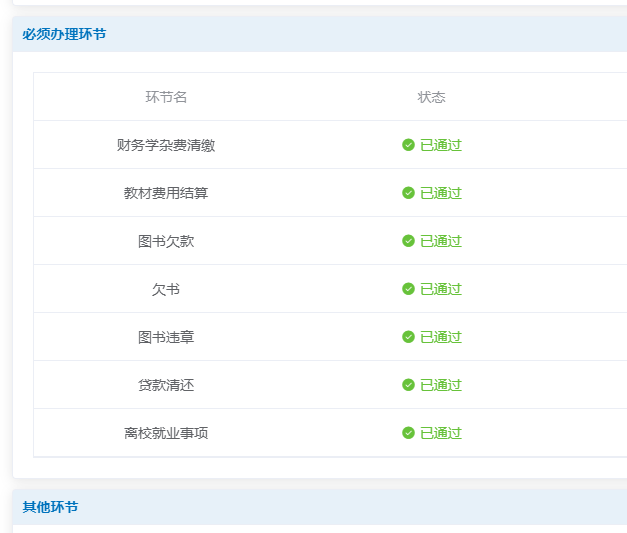Collapse the 必须办理环节 section header
Image resolution: width=627 pixels, height=533 pixels.
64,34
